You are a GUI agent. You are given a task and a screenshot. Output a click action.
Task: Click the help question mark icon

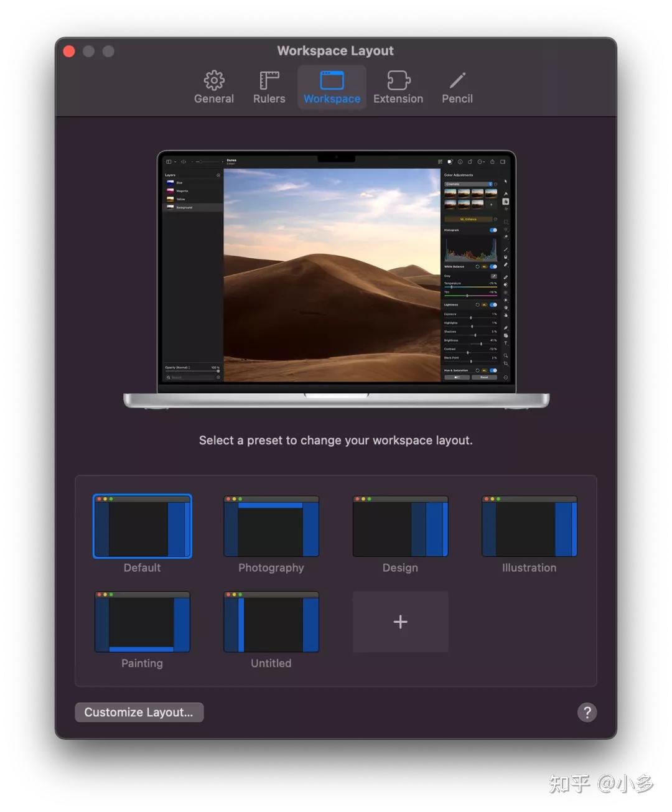click(587, 712)
